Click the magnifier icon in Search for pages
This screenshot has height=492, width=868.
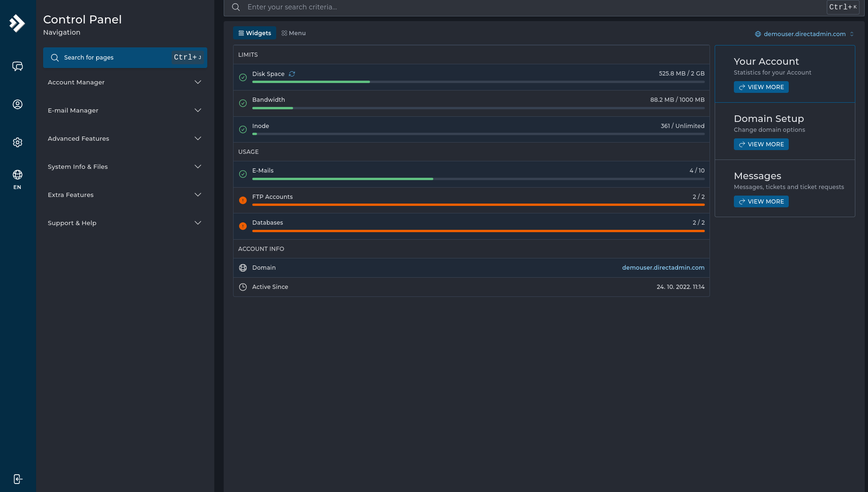[x=55, y=58]
